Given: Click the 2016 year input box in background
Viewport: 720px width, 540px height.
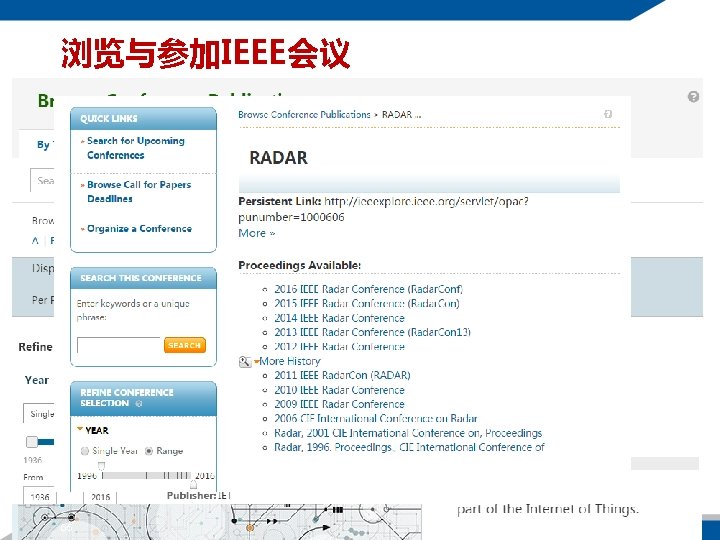Looking at the screenshot, I should (x=100, y=496).
